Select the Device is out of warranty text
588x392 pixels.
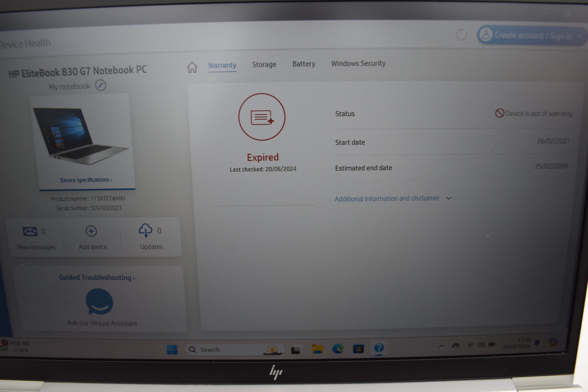point(539,114)
